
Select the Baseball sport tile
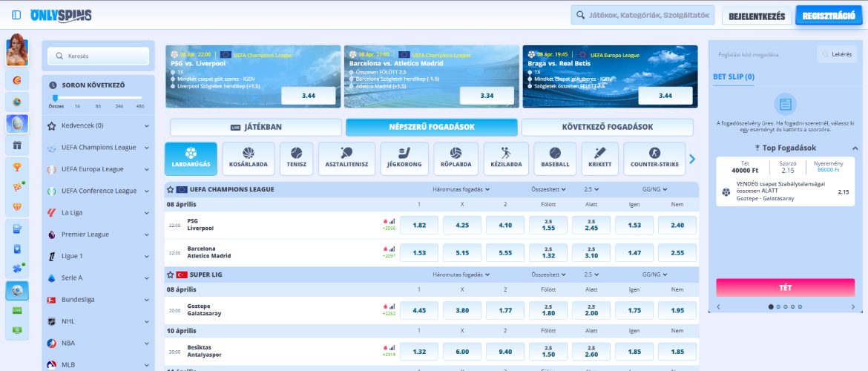tap(555, 158)
